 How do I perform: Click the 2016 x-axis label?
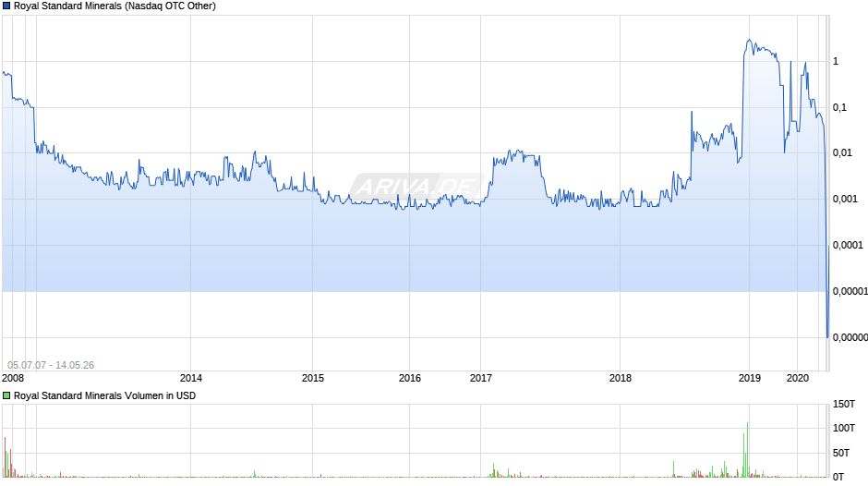pyautogui.click(x=410, y=378)
